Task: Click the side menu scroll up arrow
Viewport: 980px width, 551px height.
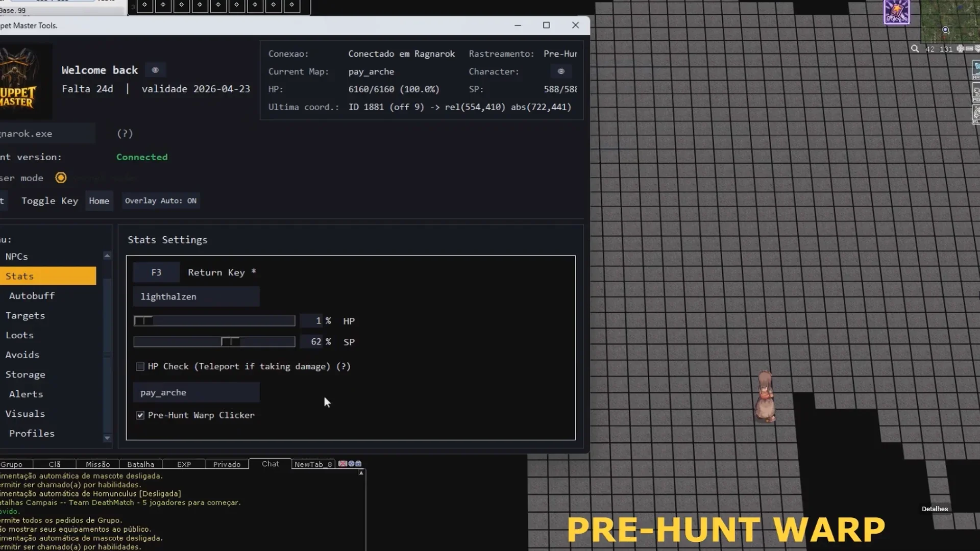Action: coord(107,256)
